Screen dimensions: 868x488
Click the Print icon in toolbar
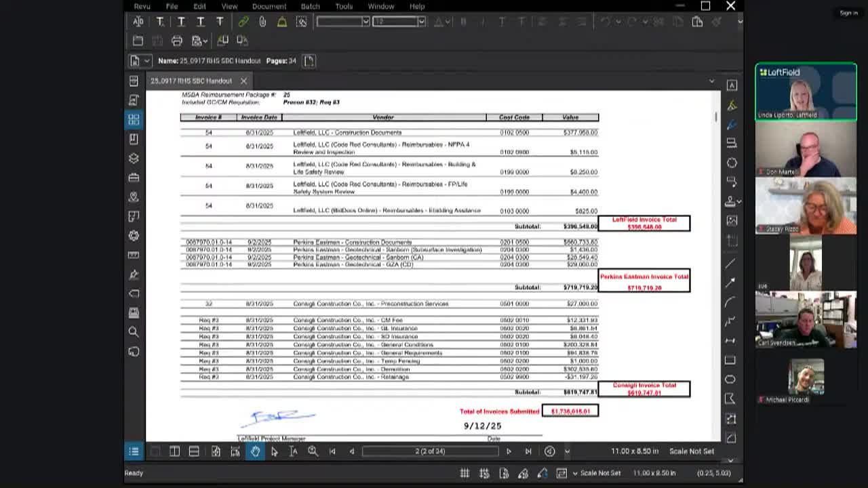pos(177,41)
